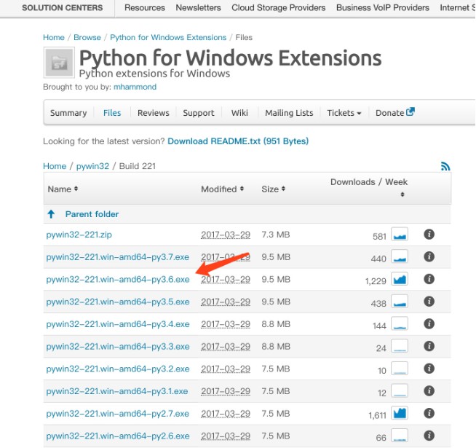Switch to the Files tab
The image size is (476, 448).
112,113
